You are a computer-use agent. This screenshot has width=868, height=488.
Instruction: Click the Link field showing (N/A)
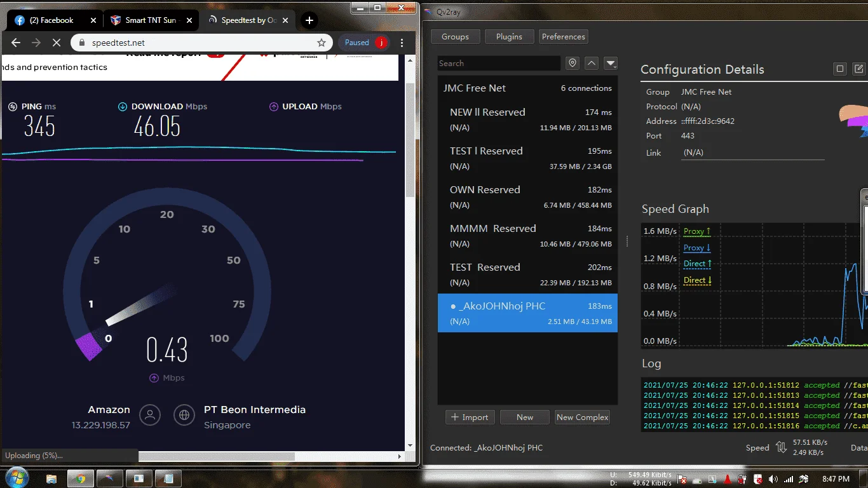753,153
